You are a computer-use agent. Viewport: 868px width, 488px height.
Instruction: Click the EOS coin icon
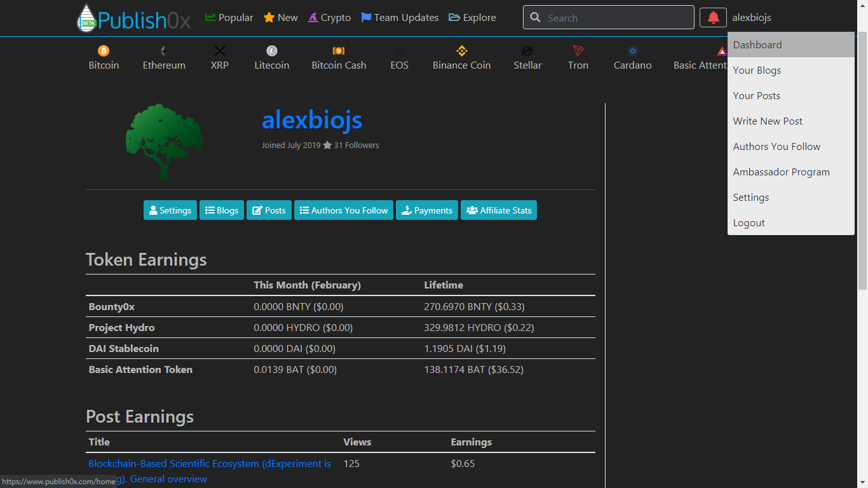(400, 51)
